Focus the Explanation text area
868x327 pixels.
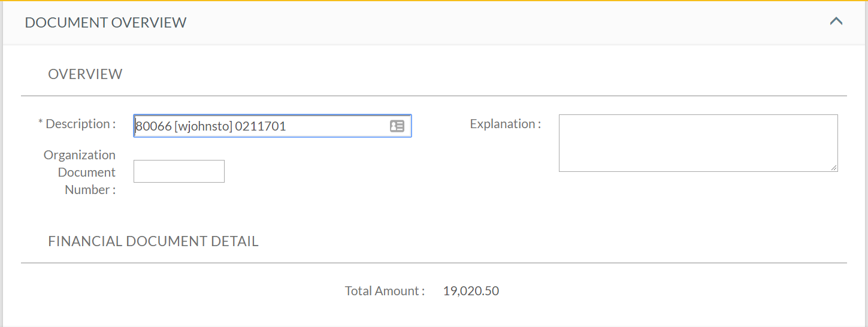[698, 143]
